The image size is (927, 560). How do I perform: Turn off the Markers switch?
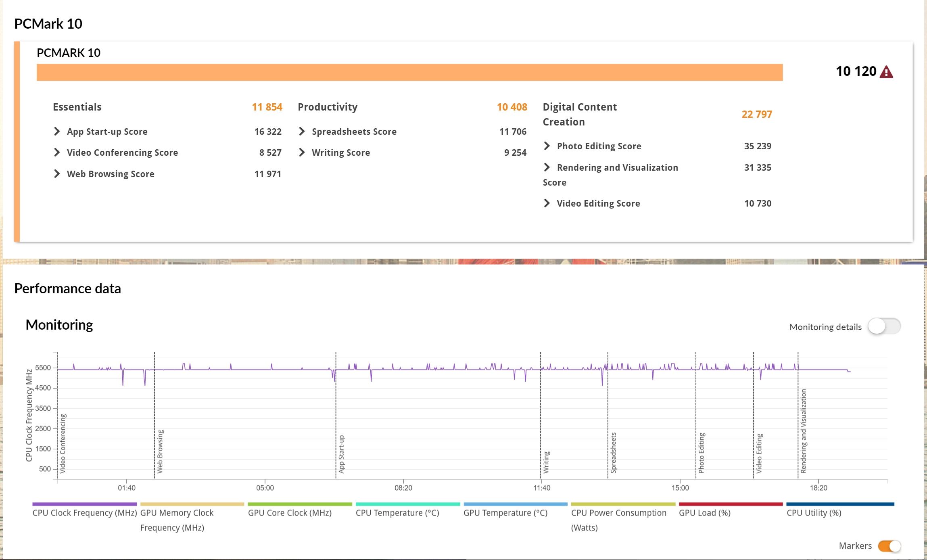889,546
